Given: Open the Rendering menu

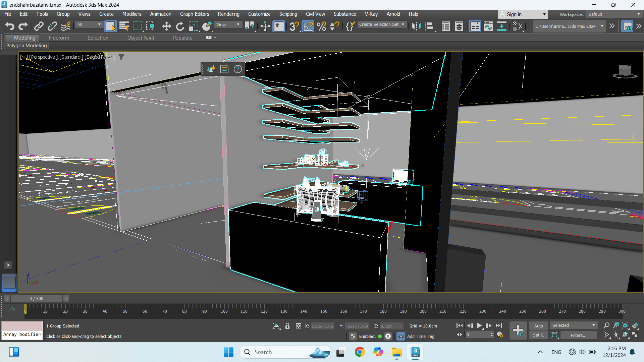Looking at the screenshot, I should [228, 14].
